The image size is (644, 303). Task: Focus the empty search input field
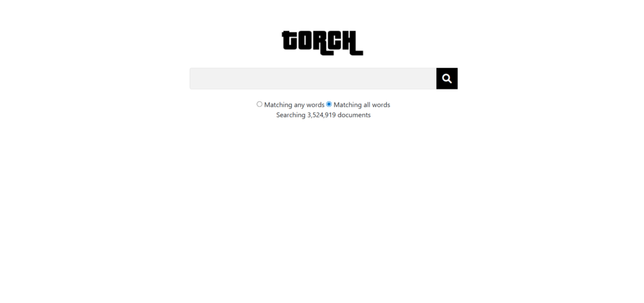(x=313, y=79)
